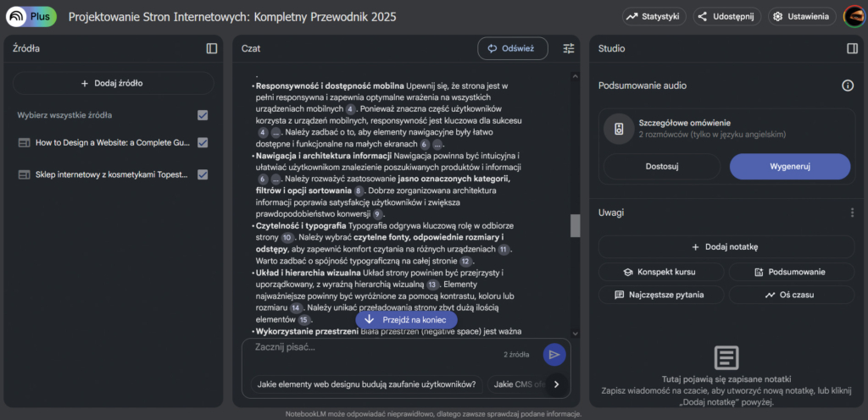868x420 pixels.
Task: Send message with the arrow icon
Action: coord(554,355)
